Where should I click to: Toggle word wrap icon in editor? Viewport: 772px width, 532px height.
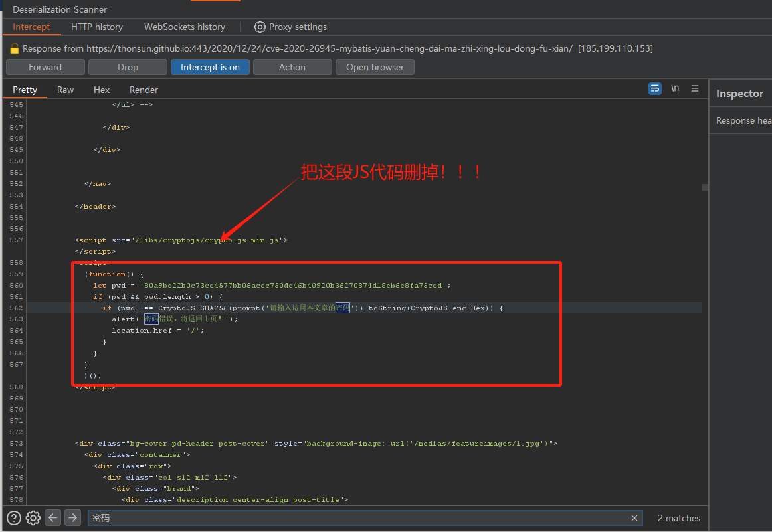tap(655, 88)
